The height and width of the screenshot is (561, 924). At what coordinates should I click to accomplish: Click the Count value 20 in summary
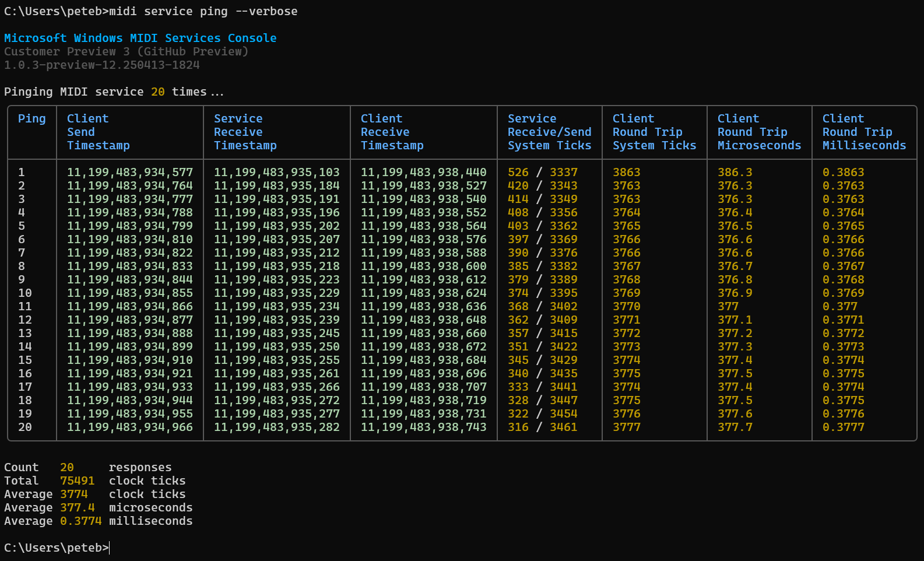(x=67, y=467)
